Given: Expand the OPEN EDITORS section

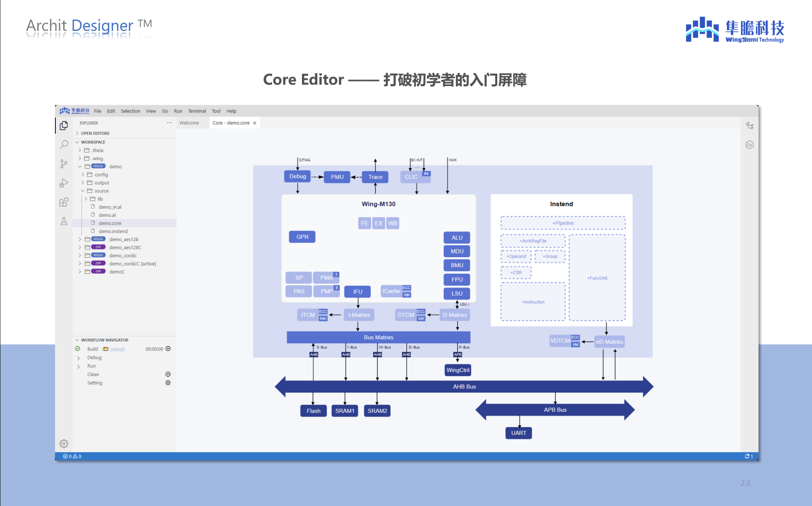Looking at the screenshot, I should point(77,133).
